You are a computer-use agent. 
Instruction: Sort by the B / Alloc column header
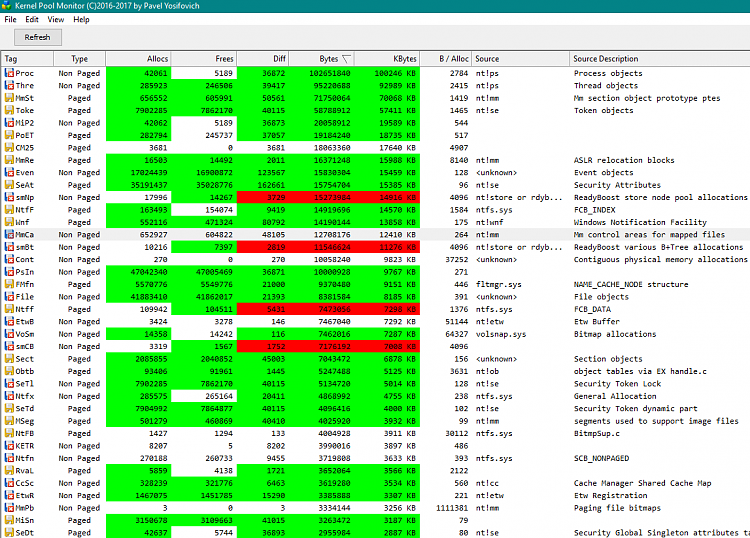pos(445,59)
